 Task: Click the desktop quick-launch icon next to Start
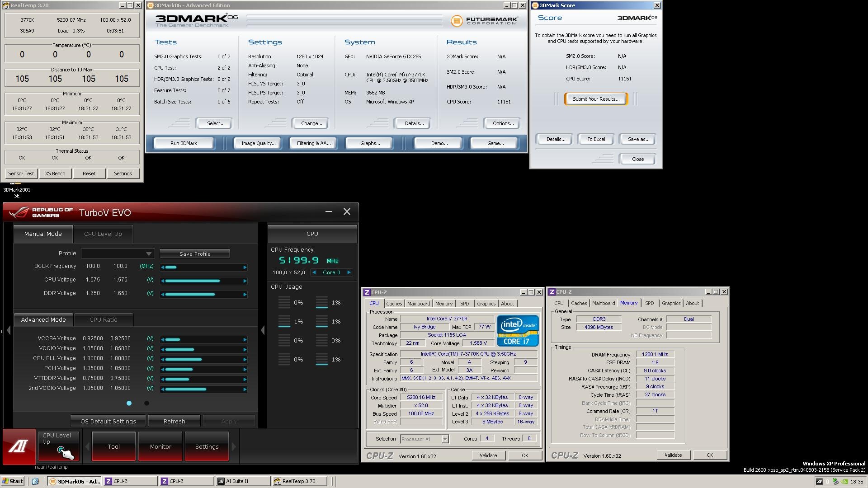36,481
